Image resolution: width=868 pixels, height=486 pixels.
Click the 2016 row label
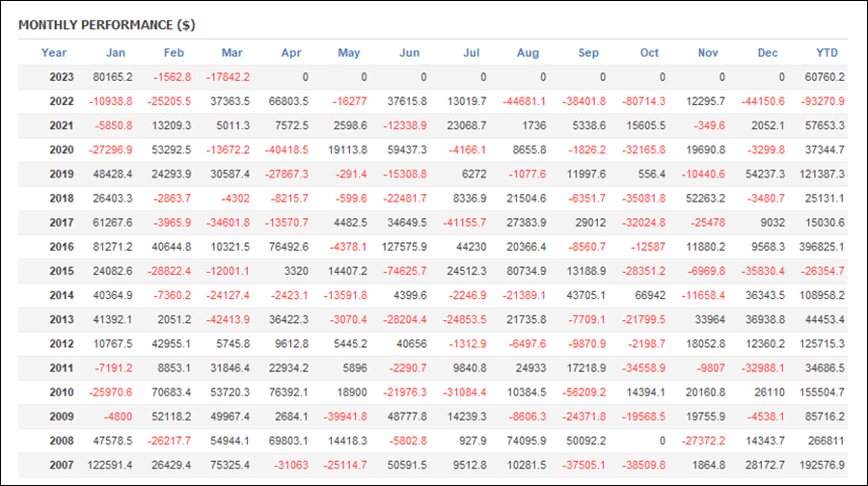62,247
